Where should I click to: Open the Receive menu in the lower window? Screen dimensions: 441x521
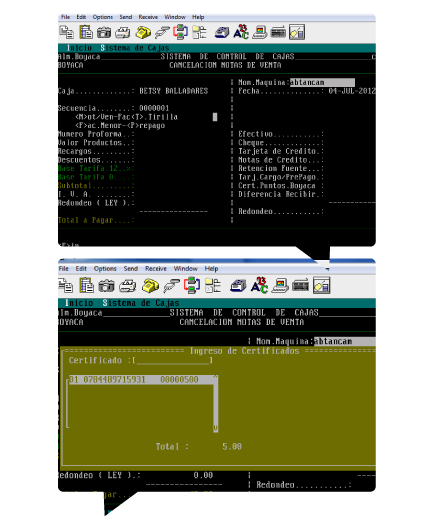156,269
